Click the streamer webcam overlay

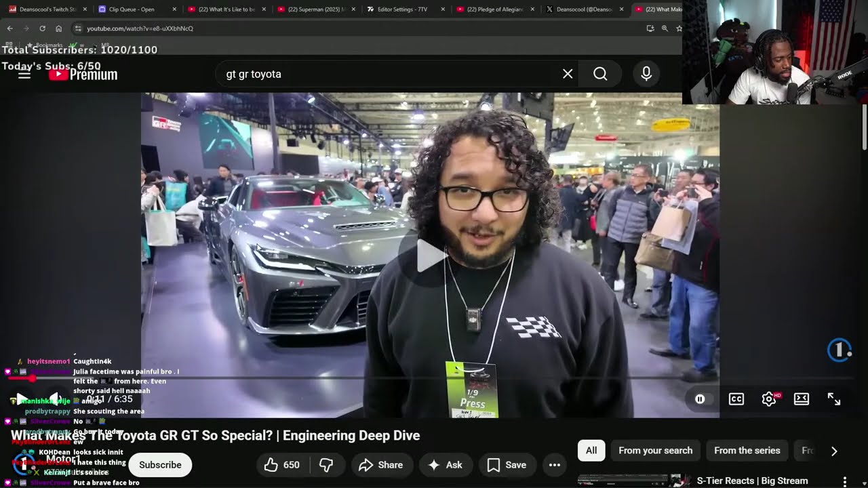click(x=775, y=52)
